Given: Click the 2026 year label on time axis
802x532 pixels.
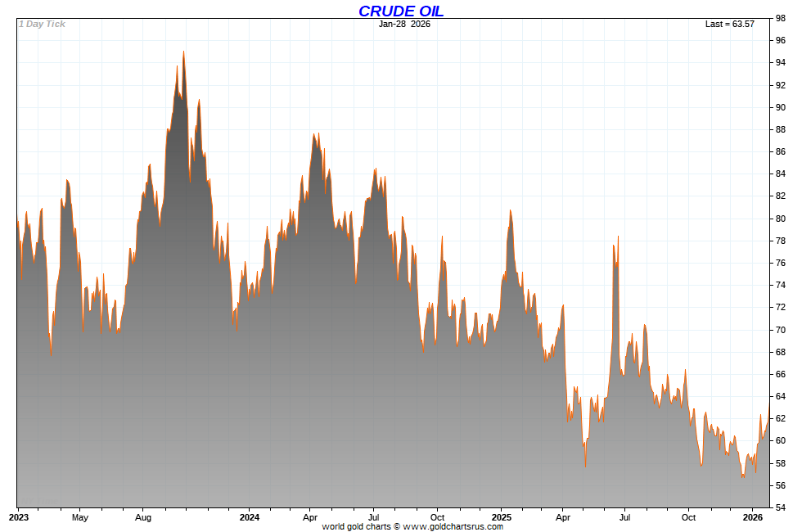Looking at the screenshot, I should [x=753, y=517].
